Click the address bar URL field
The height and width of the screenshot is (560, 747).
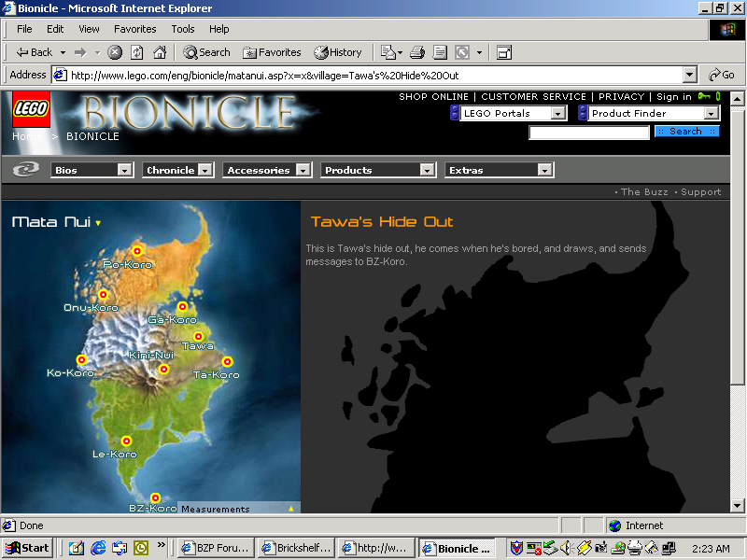(367, 76)
